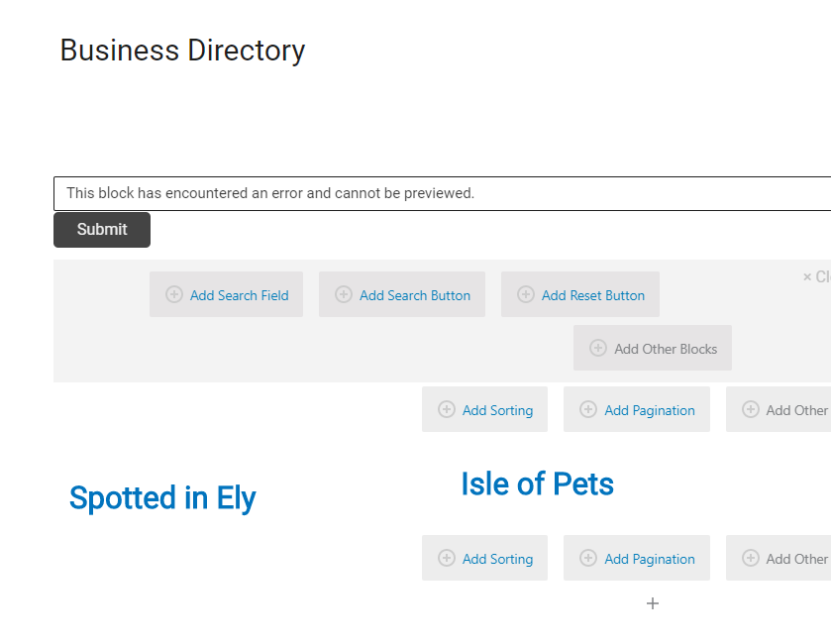The width and height of the screenshot is (831, 644).
Task: Click the Submit button
Action: [102, 230]
